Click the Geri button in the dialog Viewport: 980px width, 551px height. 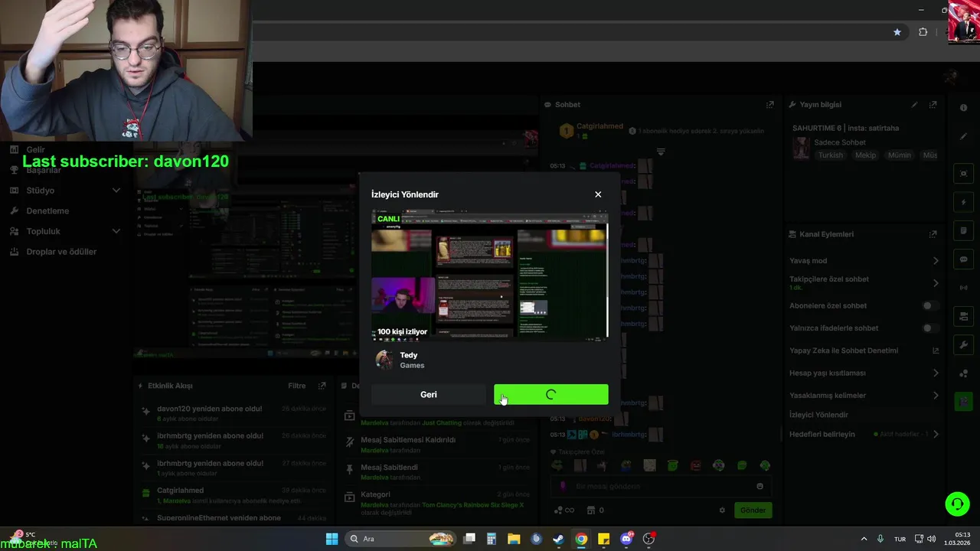(x=429, y=395)
